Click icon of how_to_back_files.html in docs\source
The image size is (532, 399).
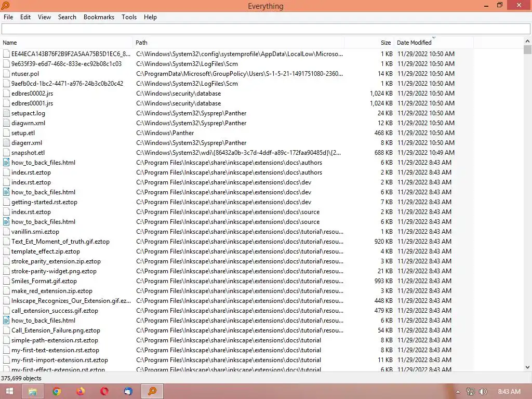[x=6, y=221]
